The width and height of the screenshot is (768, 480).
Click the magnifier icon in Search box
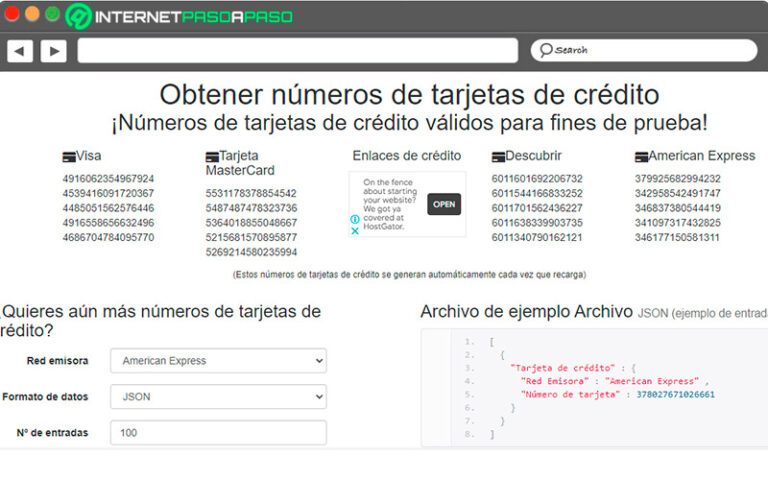(x=545, y=50)
